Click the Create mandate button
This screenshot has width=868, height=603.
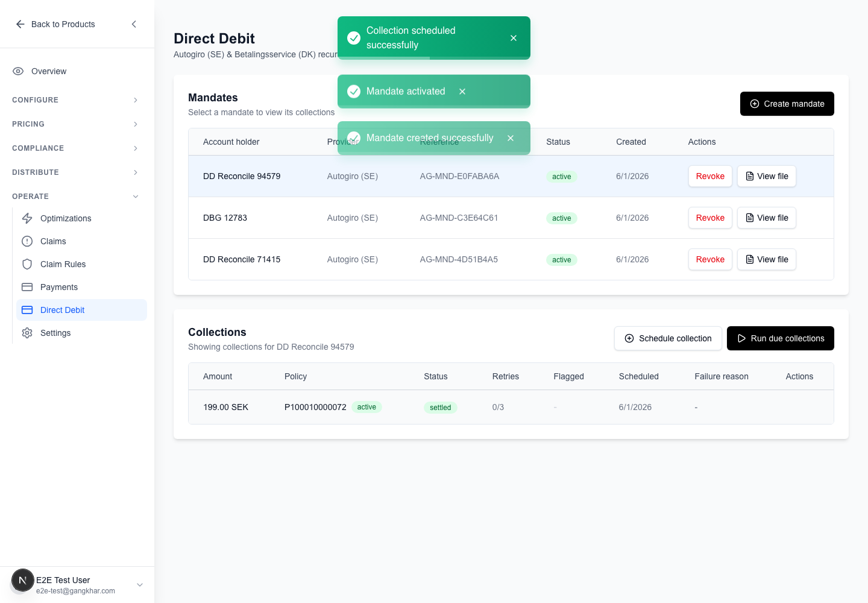pos(787,104)
